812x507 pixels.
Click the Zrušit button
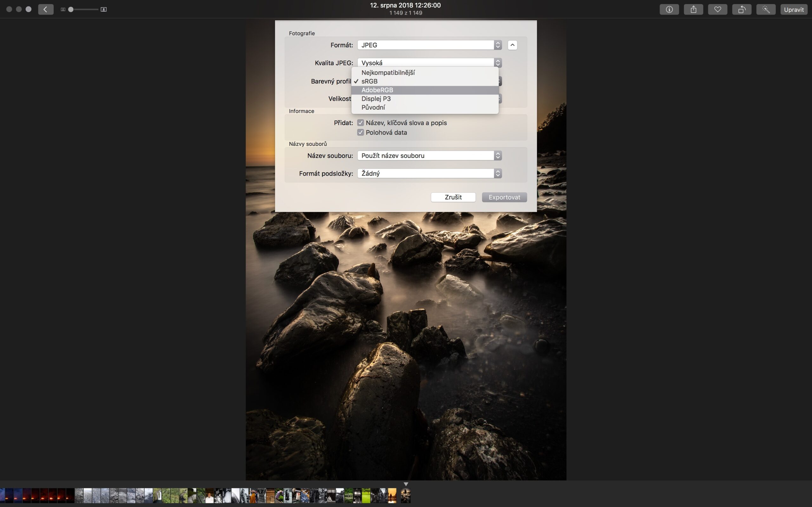pyautogui.click(x=453, y=197)
